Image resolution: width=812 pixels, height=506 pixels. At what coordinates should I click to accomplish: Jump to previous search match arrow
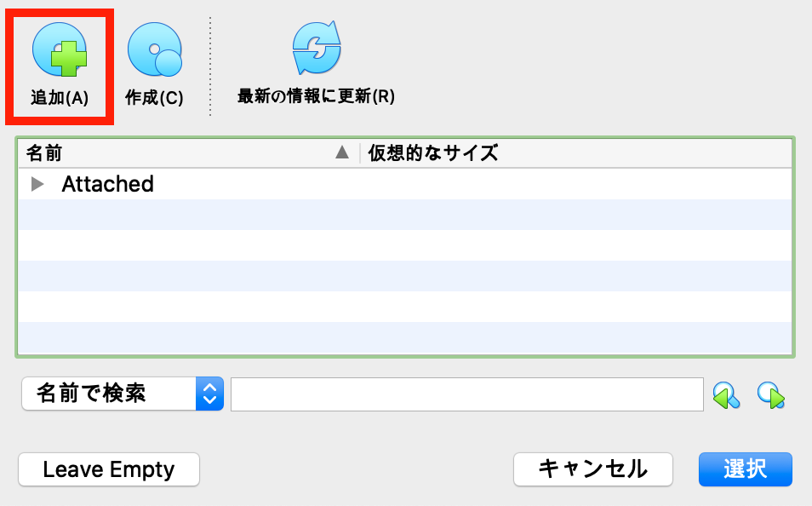click(x=728, y=394)
